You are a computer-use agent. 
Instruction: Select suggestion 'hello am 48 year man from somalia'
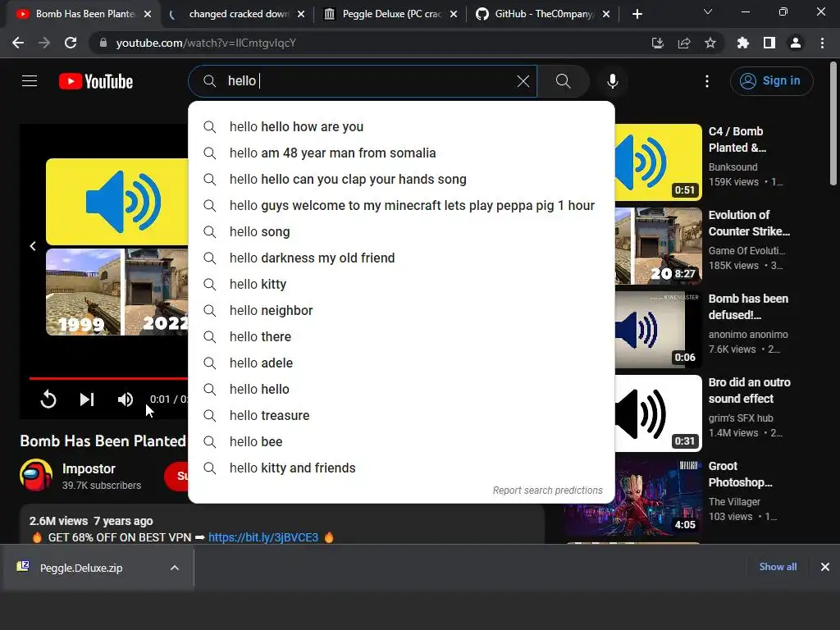click(x=401, y=153)
